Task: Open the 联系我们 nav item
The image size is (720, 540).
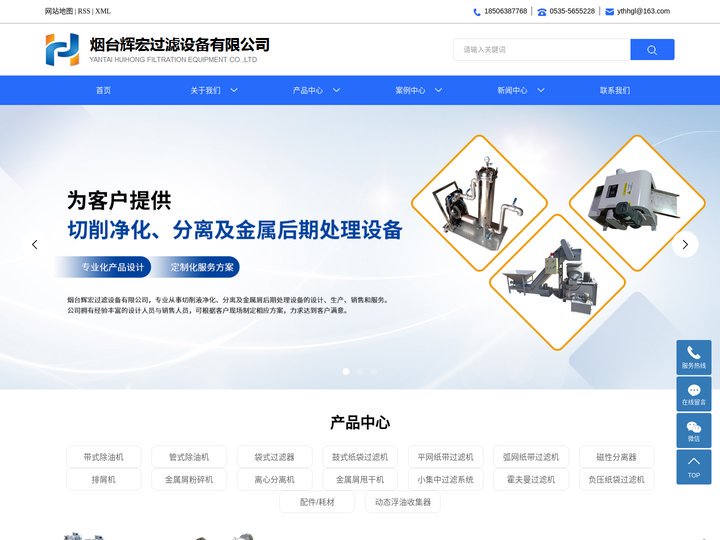Action: (615, 90)
